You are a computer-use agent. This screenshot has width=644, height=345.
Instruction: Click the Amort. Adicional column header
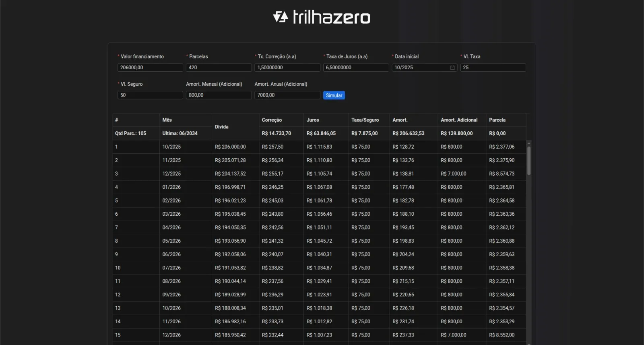[459, 120]
